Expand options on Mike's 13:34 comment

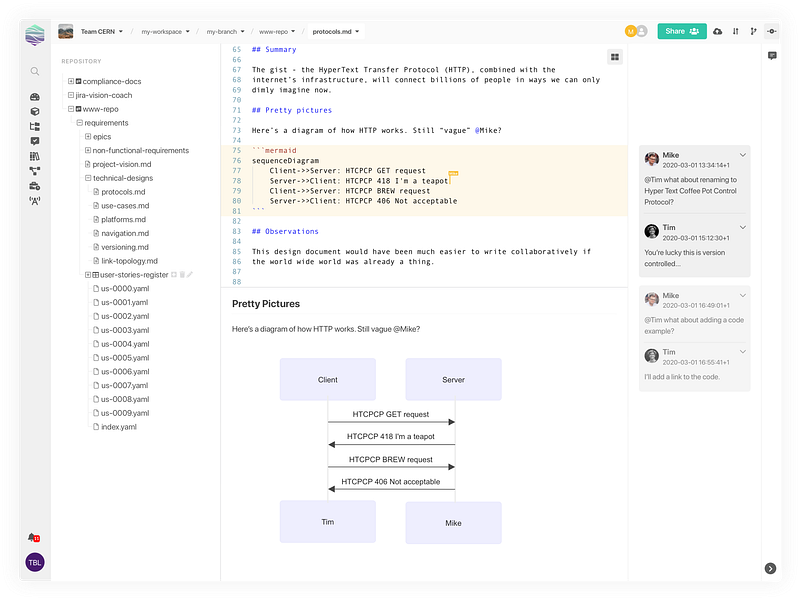[743, 155]
